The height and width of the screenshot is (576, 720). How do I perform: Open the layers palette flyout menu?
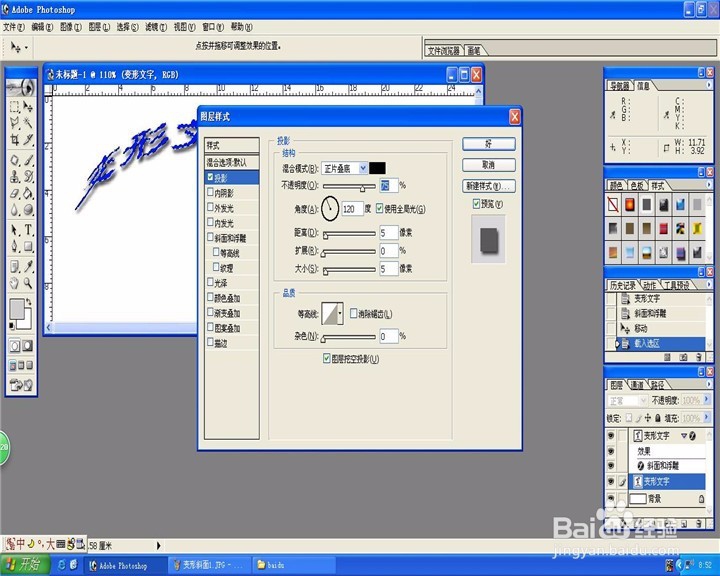tap(709, 384)
